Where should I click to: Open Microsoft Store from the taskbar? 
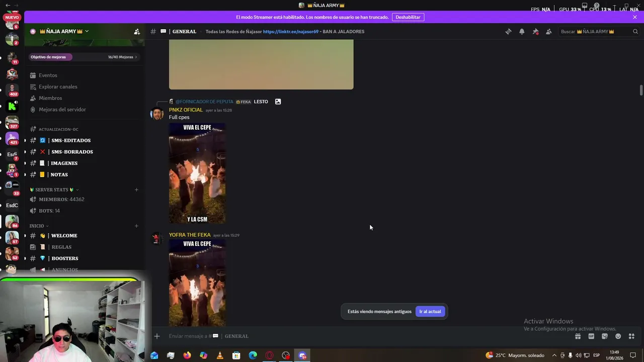pyautogui.click(x=236, y=355)
